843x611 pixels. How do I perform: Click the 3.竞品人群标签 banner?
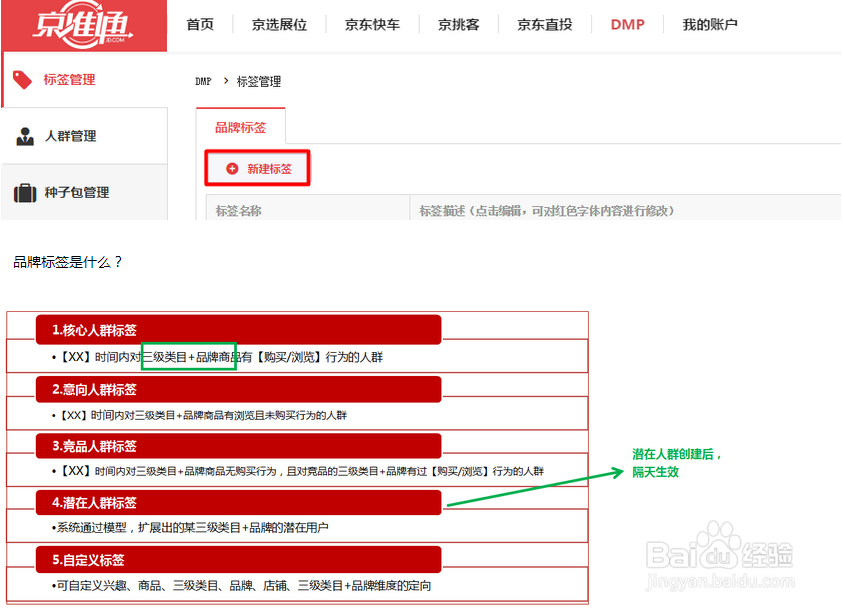point(239,446)
